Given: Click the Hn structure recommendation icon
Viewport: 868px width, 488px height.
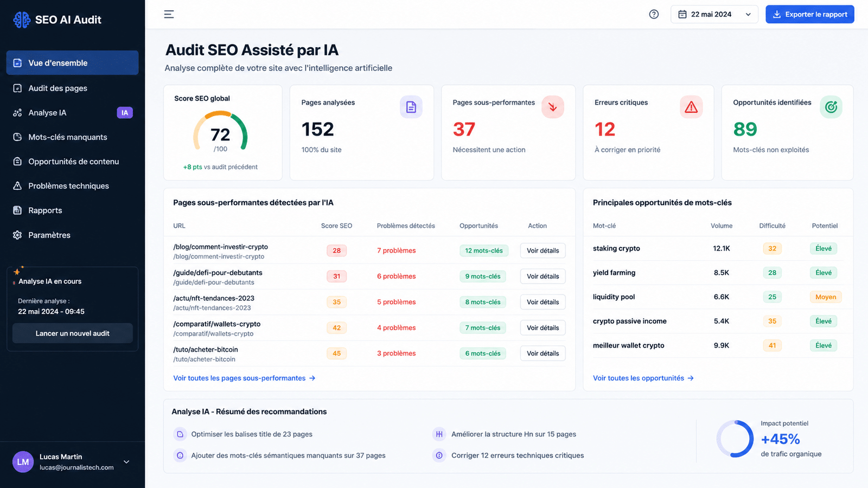Looking at the screenshot, I should tap(439, 434).
